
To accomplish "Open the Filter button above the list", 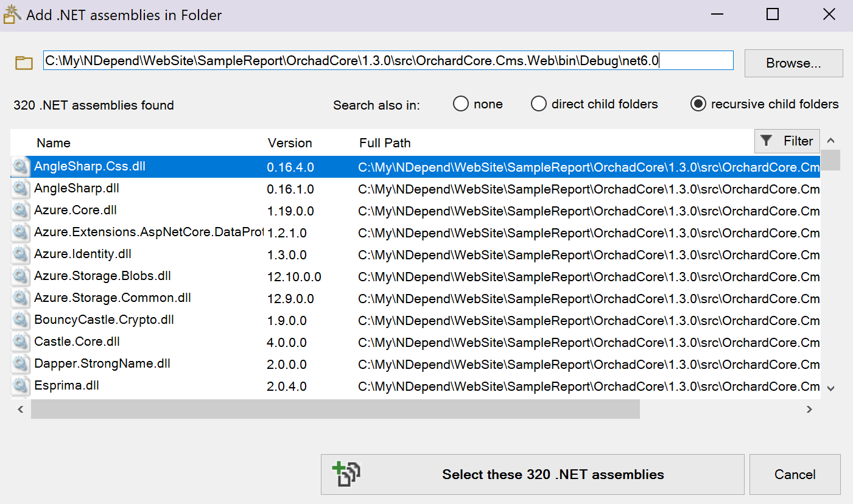I will coord(787,141).
